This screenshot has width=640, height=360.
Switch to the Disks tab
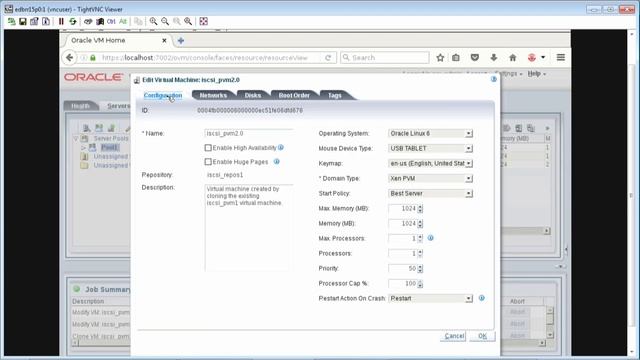[253, 95]
